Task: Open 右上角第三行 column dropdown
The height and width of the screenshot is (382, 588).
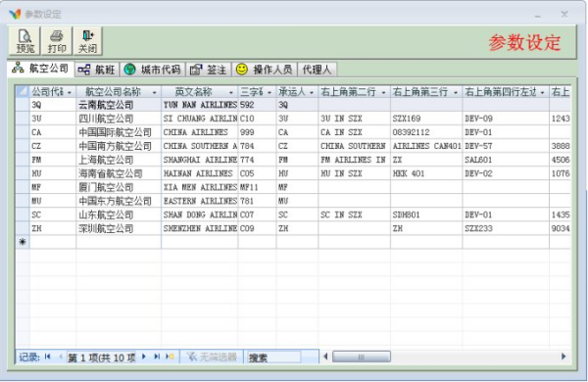Action: pyautogui.click(x=456, y=92)
